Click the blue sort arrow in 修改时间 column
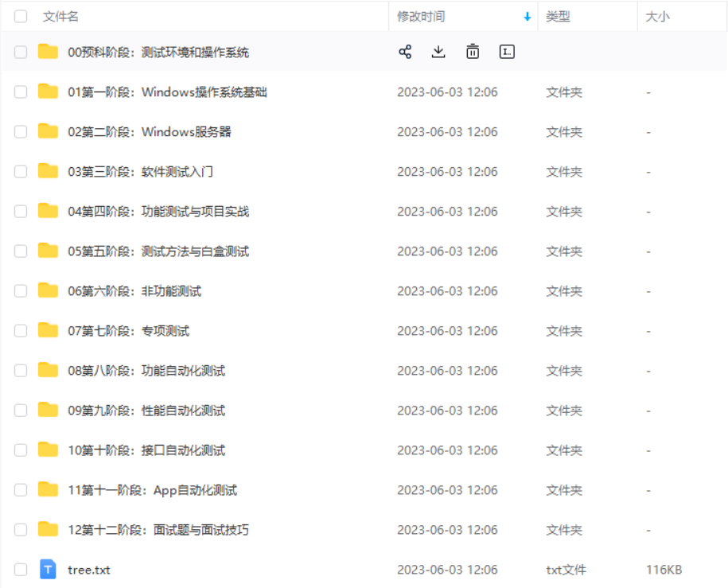 [527, 17]
